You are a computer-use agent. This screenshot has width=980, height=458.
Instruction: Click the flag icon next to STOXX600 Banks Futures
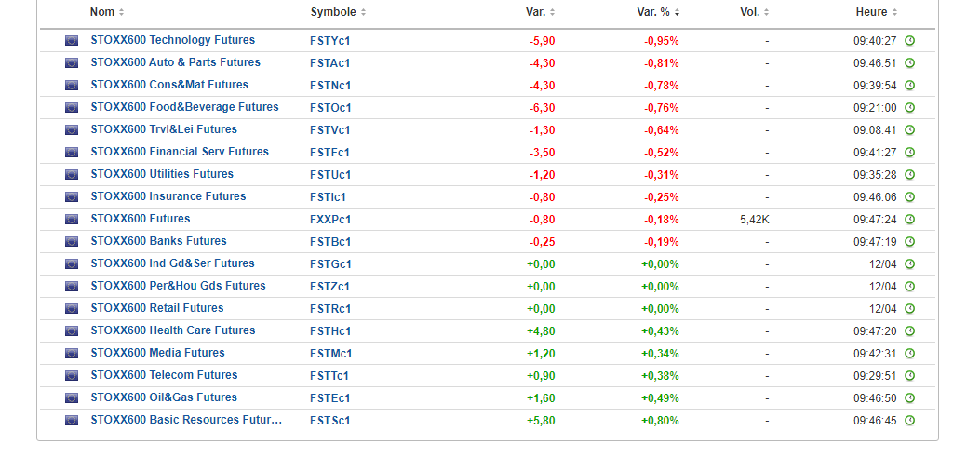coord(72,242)
